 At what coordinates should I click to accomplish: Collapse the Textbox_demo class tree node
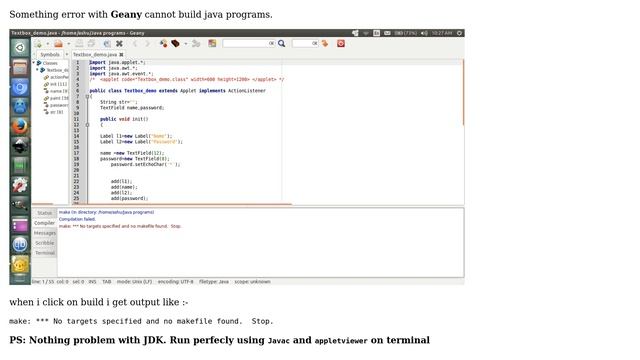click(37, 70)
